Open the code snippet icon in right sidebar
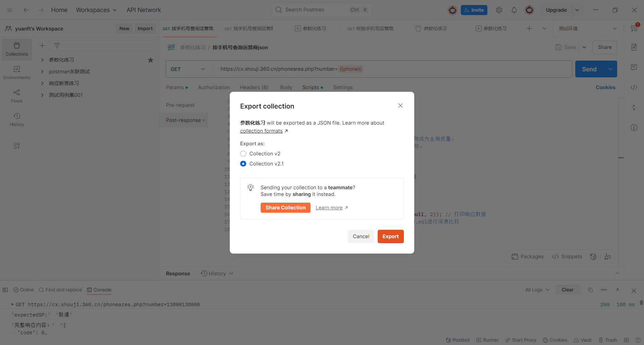644x345 pixels. click(x=634, y=87)
